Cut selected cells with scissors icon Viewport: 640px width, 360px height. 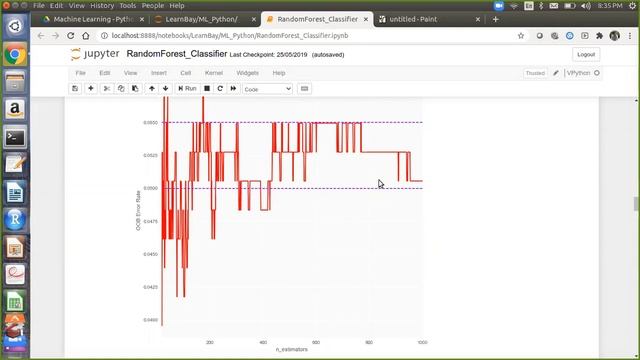[107, 89]
